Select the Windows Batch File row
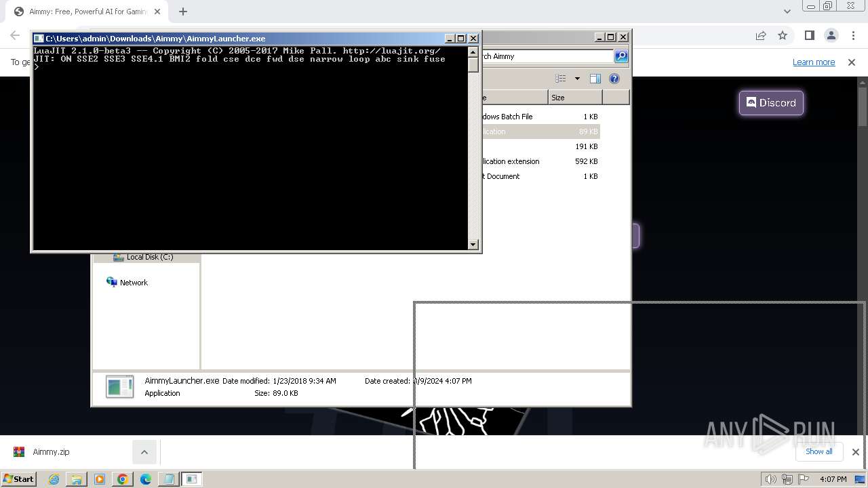 (x=540, y=117)
